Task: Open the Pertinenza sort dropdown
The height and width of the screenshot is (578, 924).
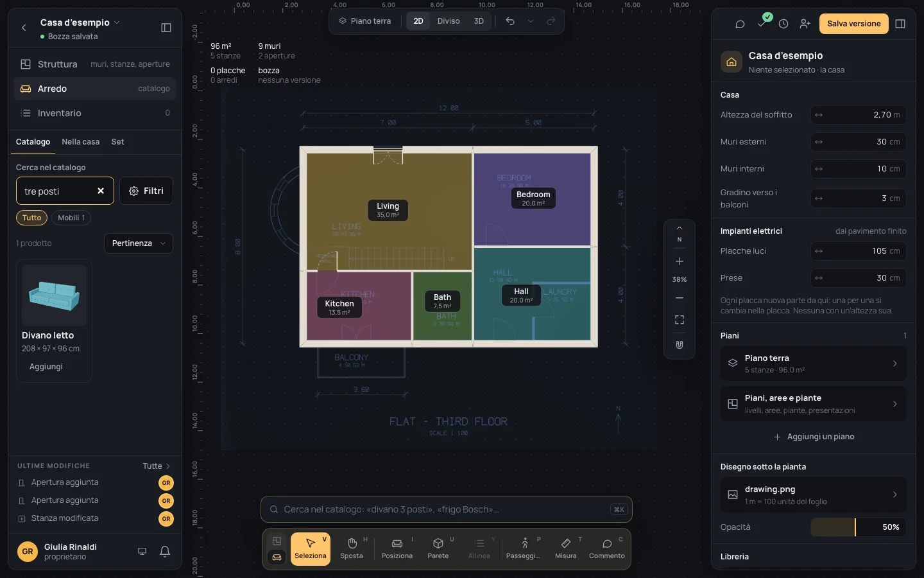Action: 139,243
